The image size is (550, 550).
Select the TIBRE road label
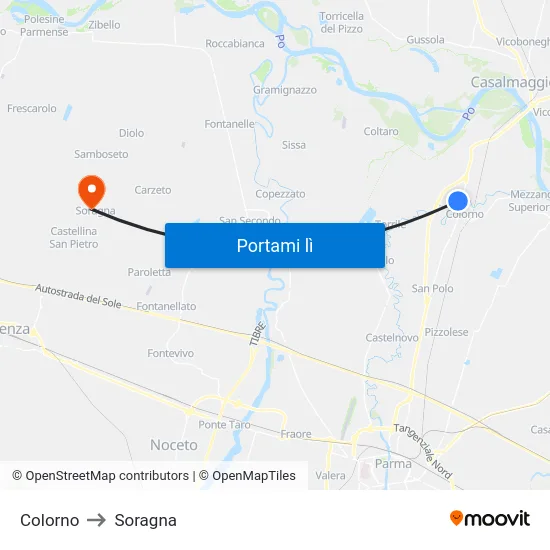pyautogui.click(x=257, y=334)
